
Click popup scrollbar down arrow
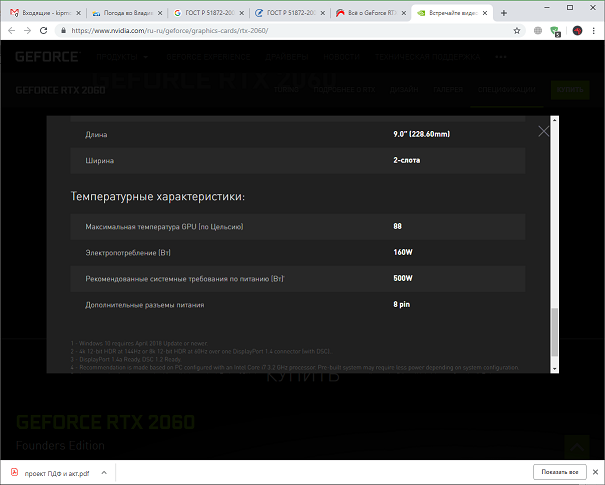click(554, 369)
